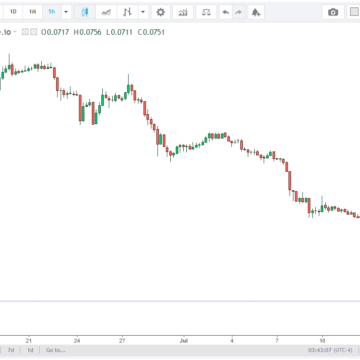Click the 21 date label on time axis

[x=29, y=341]
